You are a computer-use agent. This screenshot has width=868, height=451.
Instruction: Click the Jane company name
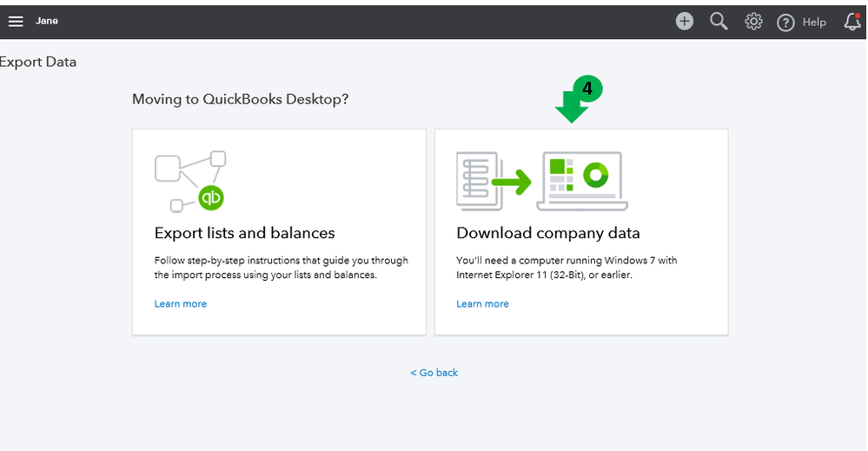pyautogui.click(x=47, y=21)
